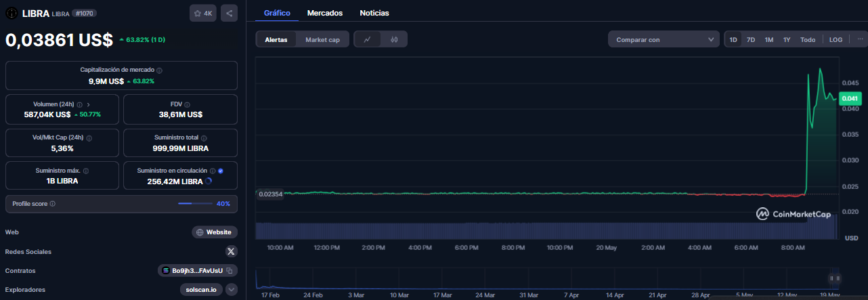Open the X social media link

tap(232, 251)
